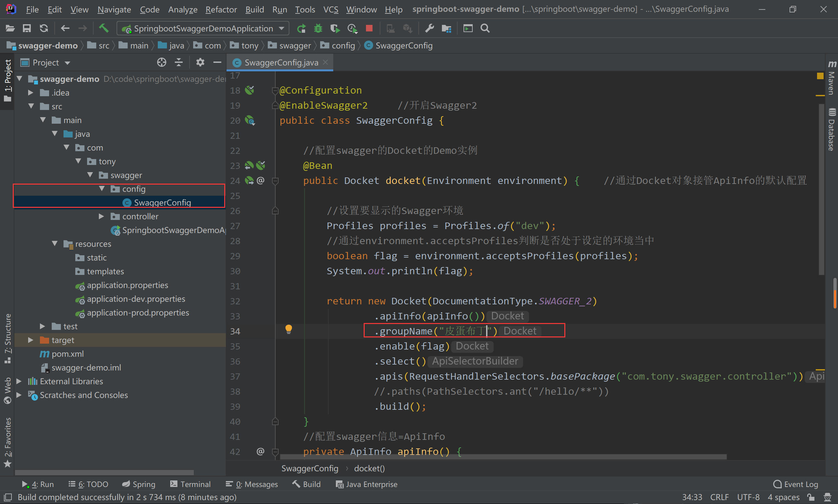This screenshot has height=504, width=838.
Task: Open the Spring tool window
Action: (138, 484)
